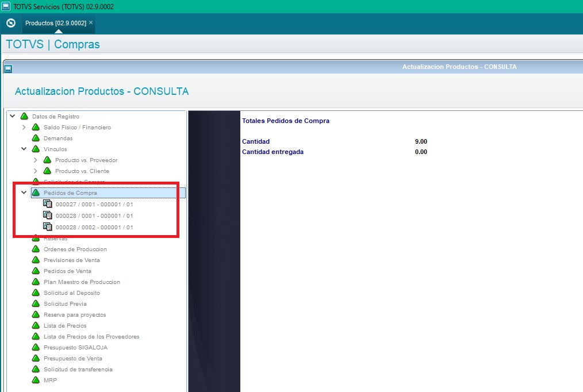
Task: Click the Totales Pedidos de Compra heading
Action: pyautogui.click(x=286, y=121)
